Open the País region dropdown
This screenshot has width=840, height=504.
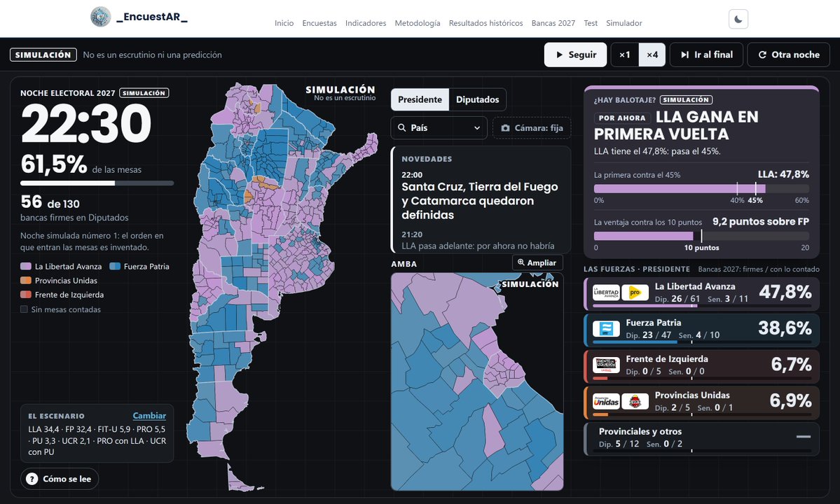click(439, 128)
